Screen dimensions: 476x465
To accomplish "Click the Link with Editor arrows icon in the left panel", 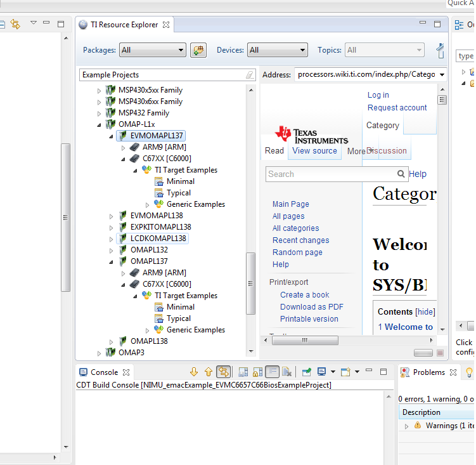I will (x=15, y=23).
